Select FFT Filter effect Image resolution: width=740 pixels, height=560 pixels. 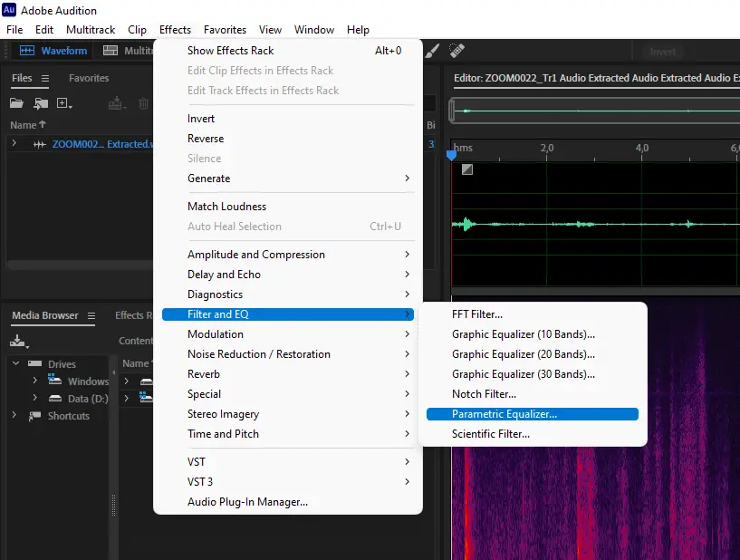[533, 314]
